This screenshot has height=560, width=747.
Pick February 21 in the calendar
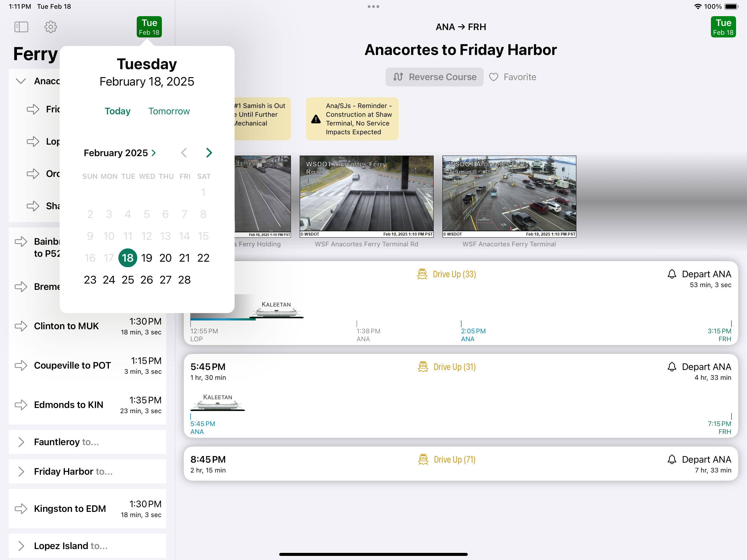(184, 258)
